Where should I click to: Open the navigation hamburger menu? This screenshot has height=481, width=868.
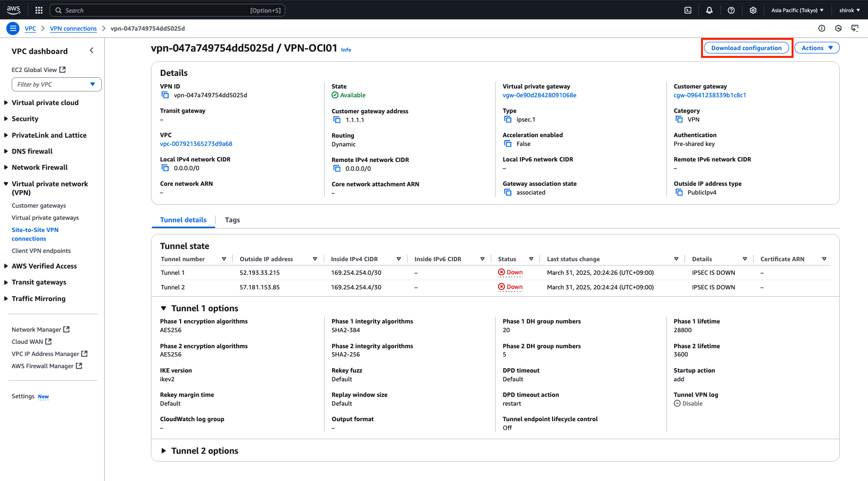(13, 28)
